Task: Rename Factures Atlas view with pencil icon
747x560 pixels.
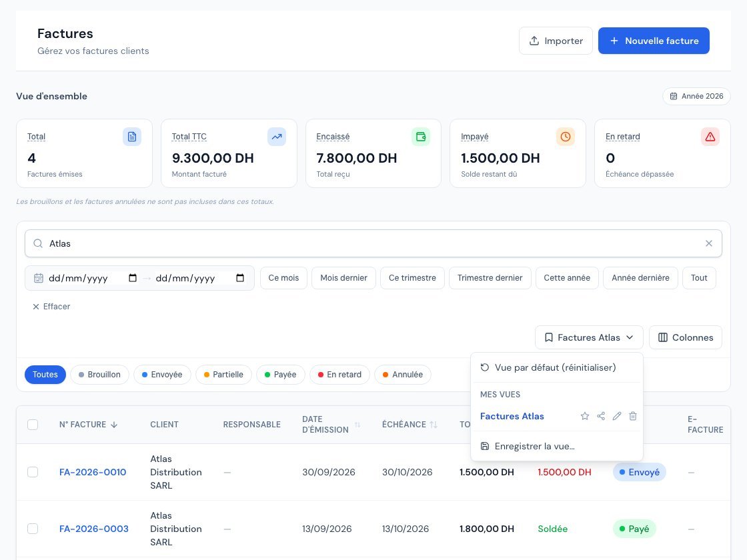Action: (617, 416)
